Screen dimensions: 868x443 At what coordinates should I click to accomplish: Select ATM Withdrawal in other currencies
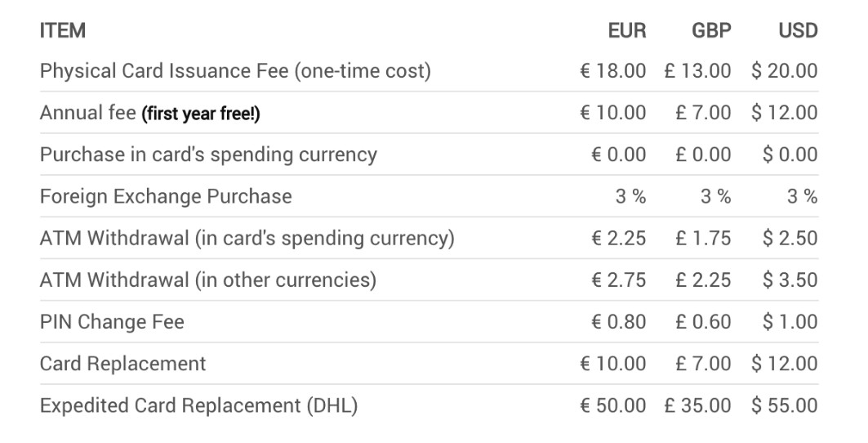point(429,280)
